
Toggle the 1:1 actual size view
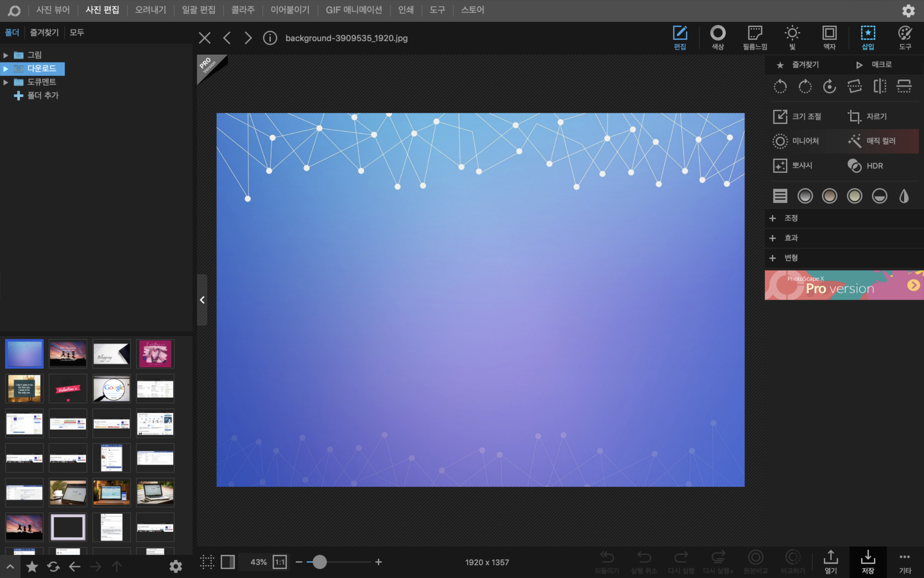click(280, 562)
